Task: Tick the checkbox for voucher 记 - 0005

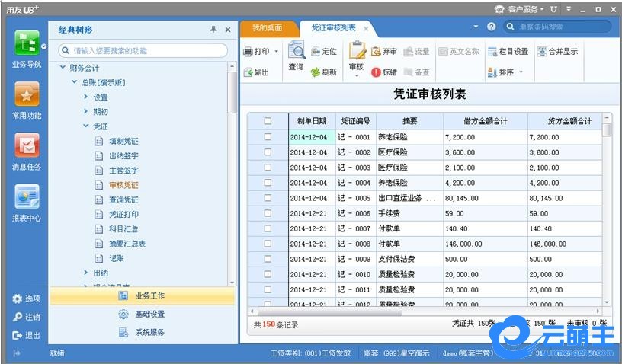Action: 268,198
